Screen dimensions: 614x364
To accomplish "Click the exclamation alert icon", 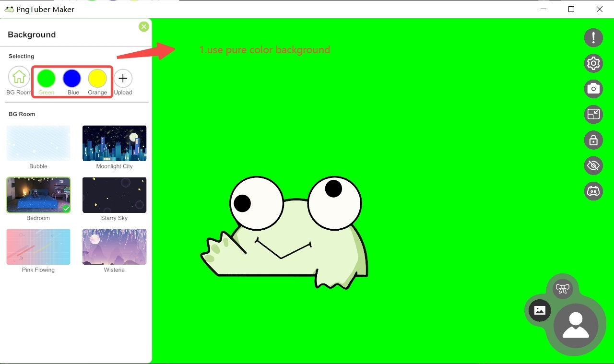I will (593, 37).
